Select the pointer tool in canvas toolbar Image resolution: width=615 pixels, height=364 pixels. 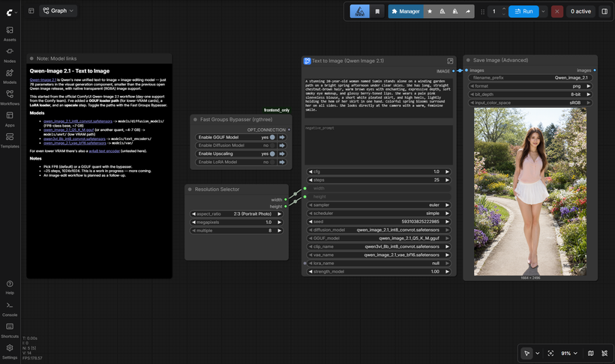pyautogui.click(x=526, y=353)
